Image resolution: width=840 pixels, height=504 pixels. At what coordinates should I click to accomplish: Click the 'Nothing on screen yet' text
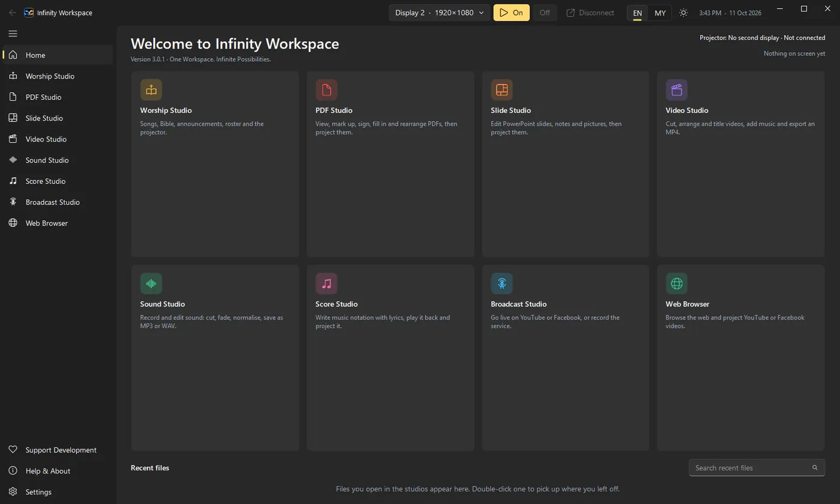pos(794,53)
